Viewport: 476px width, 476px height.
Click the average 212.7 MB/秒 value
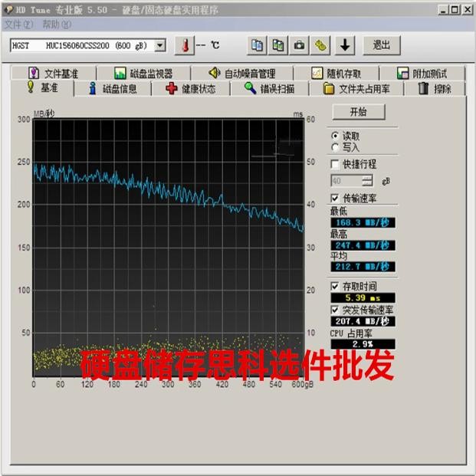pos(363,267)
